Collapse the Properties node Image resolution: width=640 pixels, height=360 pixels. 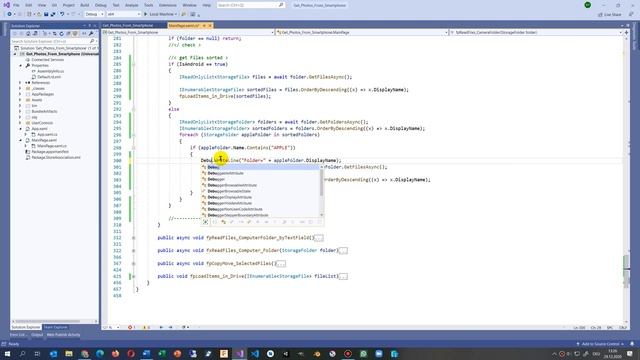(21, 65)
